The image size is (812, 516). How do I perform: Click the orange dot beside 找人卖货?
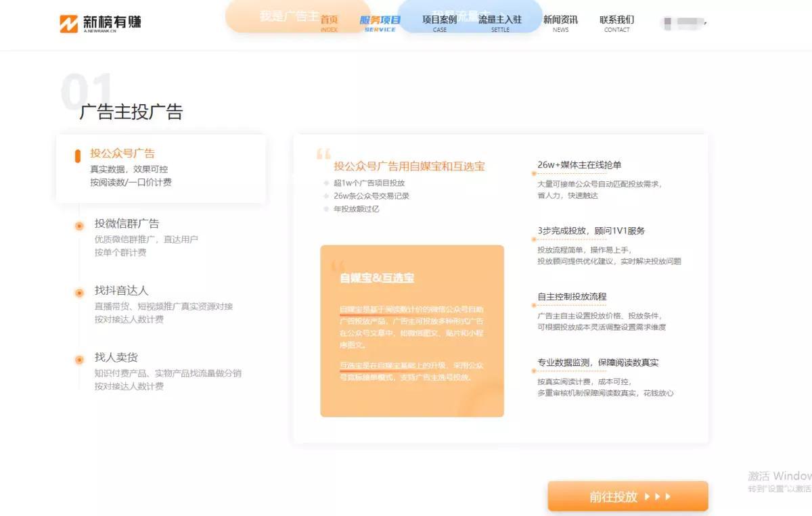[79, 360]
